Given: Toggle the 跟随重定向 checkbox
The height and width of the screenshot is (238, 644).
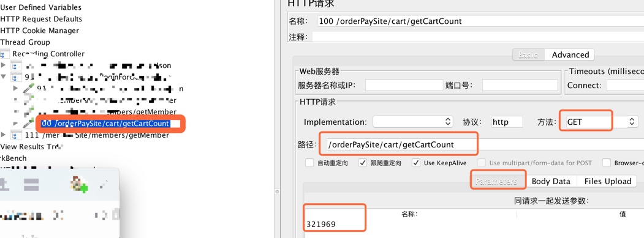Looking at the screenshot, I should tap(363, 163).
